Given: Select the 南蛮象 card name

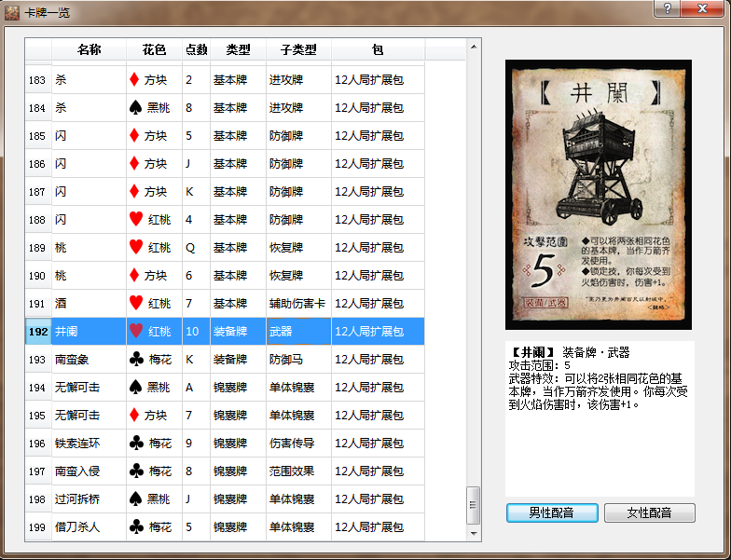Looking at the screenshot, I should [72, 360].
